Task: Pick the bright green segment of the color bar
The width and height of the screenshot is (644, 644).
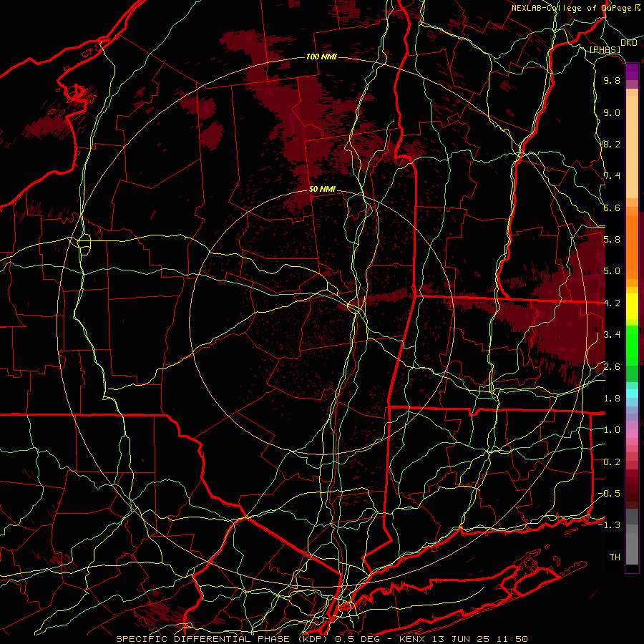Action: pyautogui.click(x=632, y=346)
